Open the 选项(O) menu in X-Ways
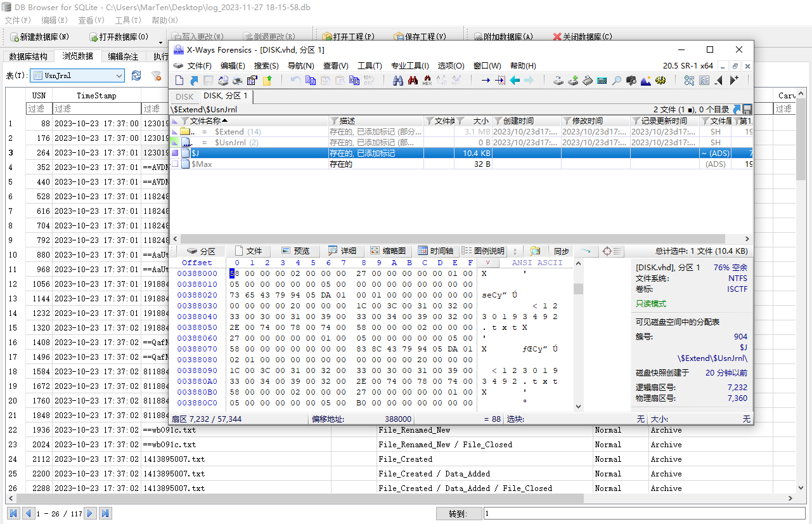 tap(451, 65)
